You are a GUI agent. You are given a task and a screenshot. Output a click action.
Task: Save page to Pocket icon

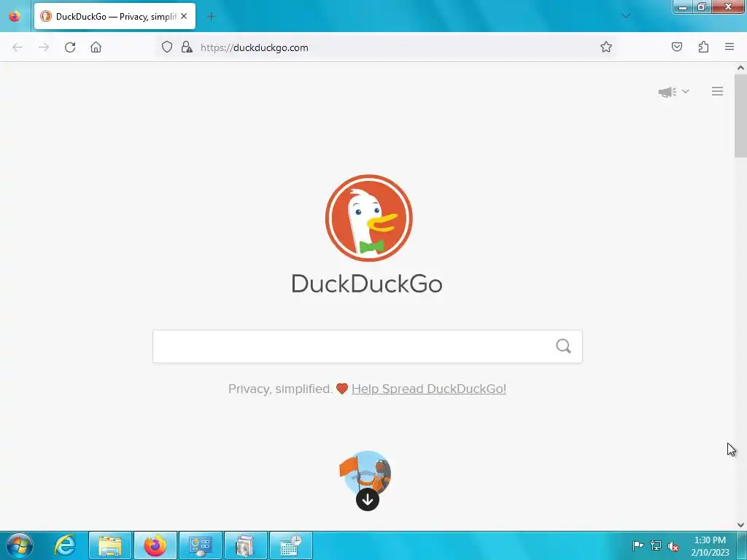[677, 47]
